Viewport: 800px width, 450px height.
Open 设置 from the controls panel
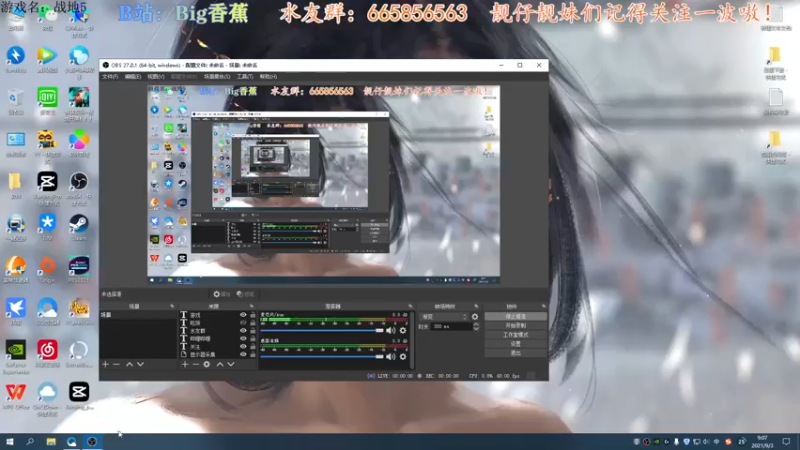[x=515, y=344]
